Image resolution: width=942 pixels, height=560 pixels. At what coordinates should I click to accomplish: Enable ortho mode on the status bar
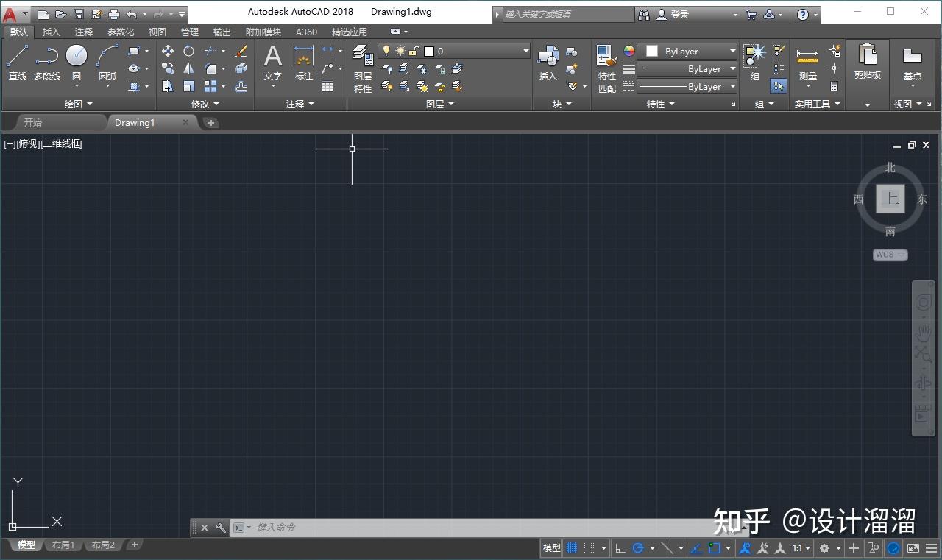[620, 547]
